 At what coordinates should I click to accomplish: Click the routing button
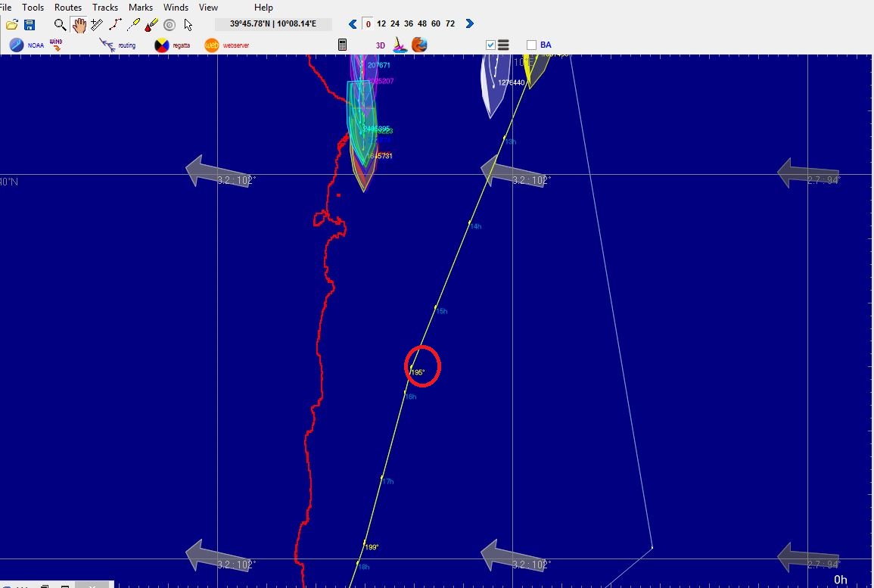coord(118,45)
